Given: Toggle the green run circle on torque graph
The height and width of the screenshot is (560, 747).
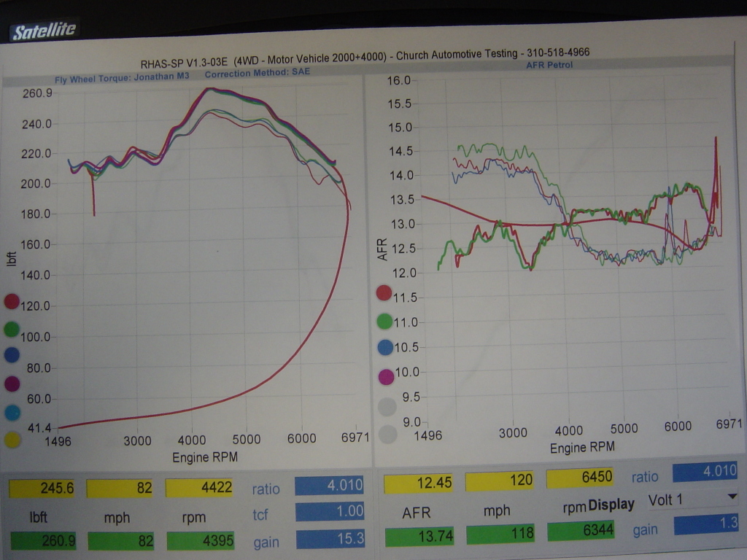Looking at the screenshot, I should coord(11,329).
